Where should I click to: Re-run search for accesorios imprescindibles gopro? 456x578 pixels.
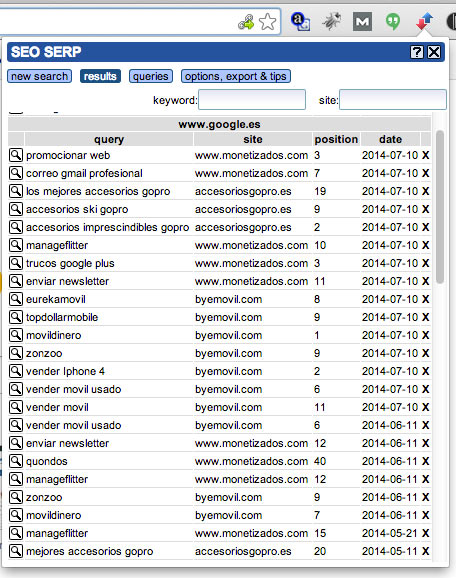click(x=16, y=227)
